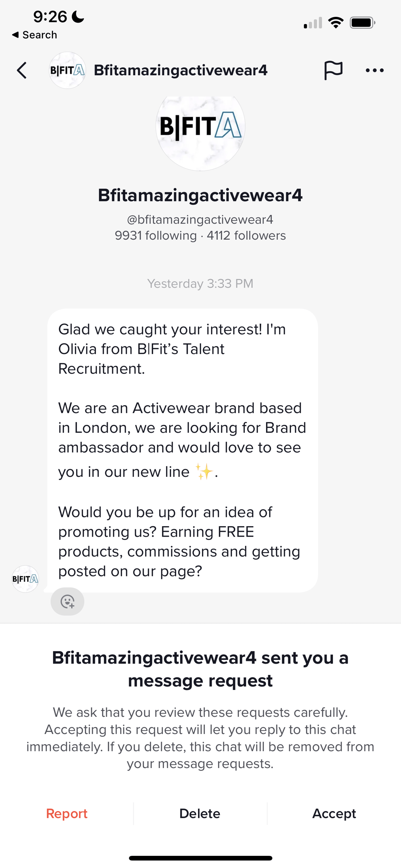The height and width of the screenshot is (868, 401).
Task: Accept the message request
Action: 334,814
